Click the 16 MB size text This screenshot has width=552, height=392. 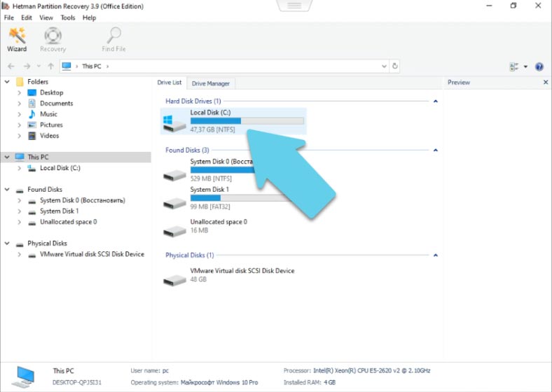(199, 230)
